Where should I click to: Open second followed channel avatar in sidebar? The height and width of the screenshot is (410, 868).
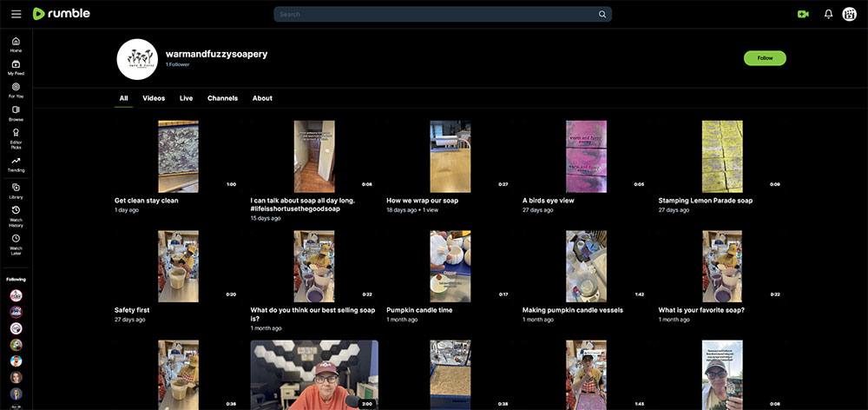16,312
